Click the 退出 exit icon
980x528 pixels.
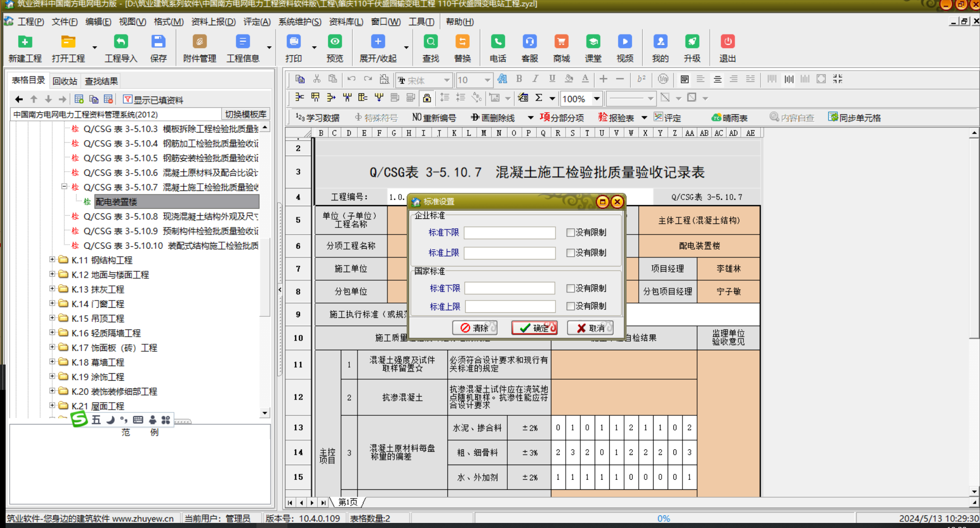pos(728,42)
